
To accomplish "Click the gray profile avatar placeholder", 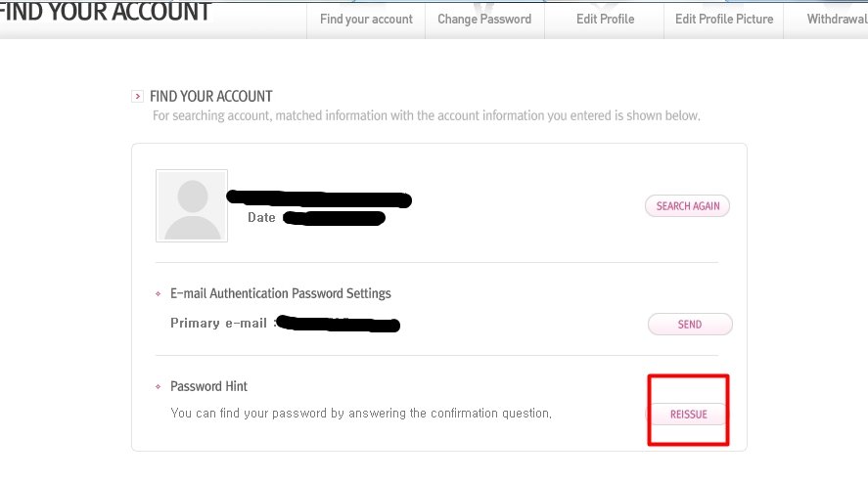I will pos(192,205).
